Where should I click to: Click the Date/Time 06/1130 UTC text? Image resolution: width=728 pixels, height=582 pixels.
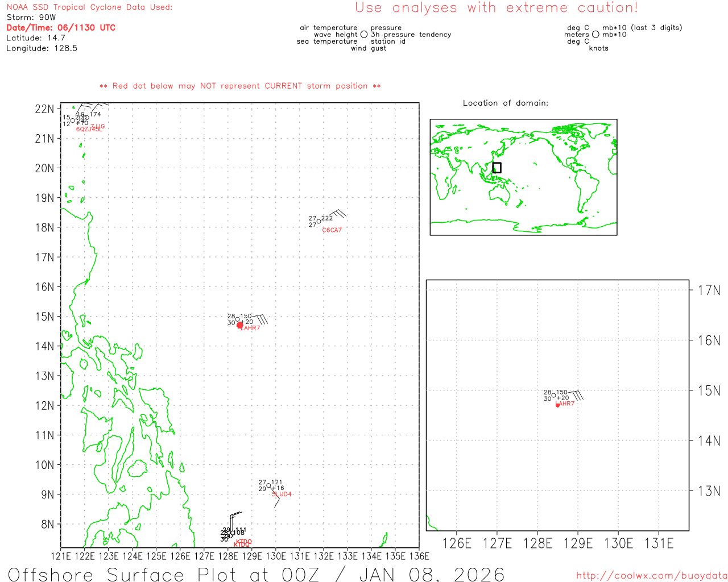[x=61, y=27]
